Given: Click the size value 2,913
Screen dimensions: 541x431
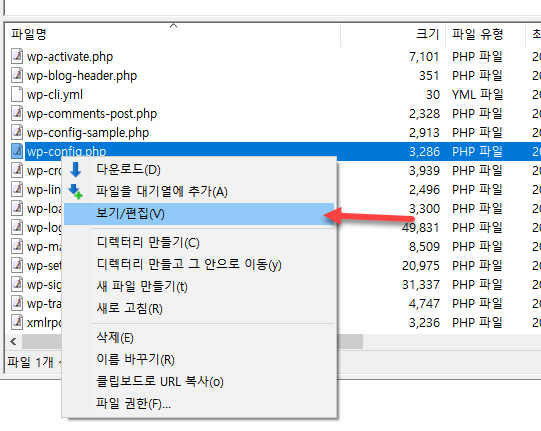Looking at the screenshot, I should tap(424, 133).
